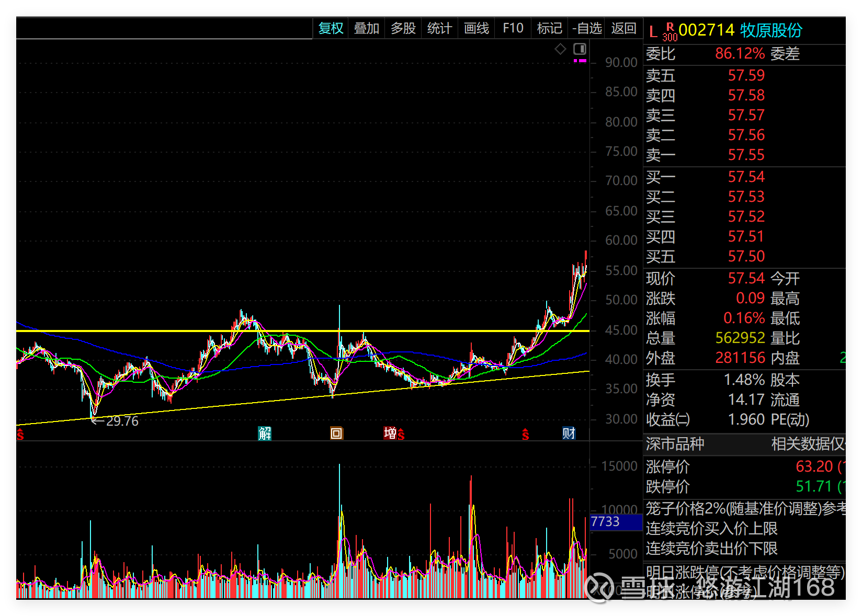Open the 画线 drawing tools
862x616 pixels.
point(477,28)
